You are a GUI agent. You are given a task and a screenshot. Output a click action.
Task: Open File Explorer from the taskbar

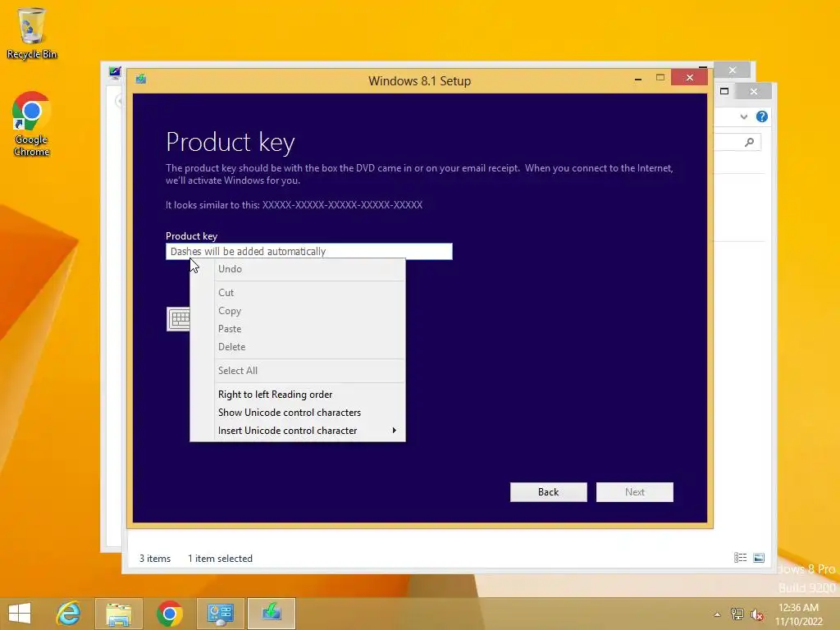click(x=118, y=614)
